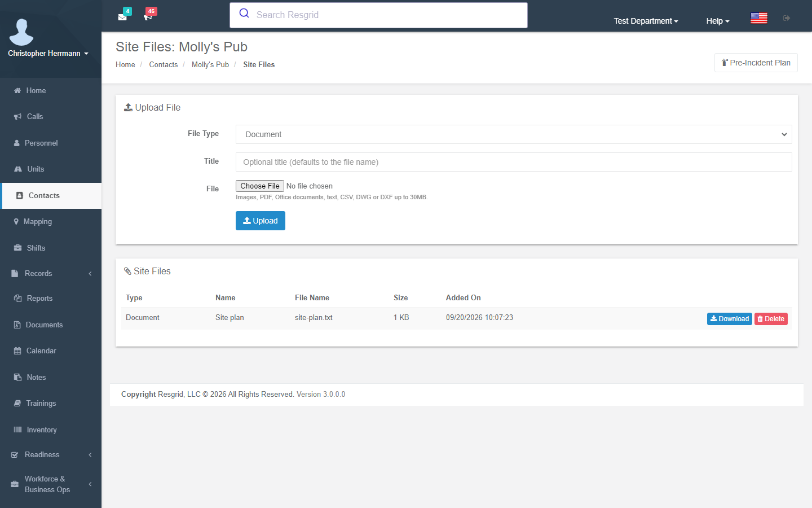Viewport: 812px width, 508px height.
Task: Select the US flag language icon
Action: [x=759, y=18]
